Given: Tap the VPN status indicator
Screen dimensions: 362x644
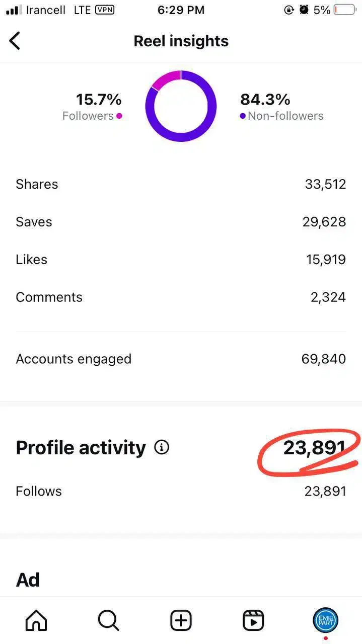Looking at the screenshot, I should 104,10.
